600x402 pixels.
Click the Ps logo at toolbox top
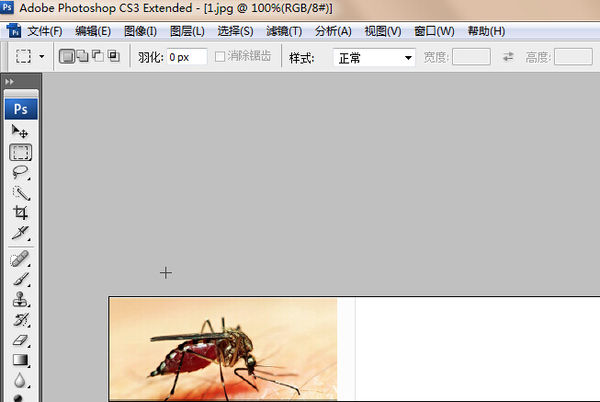21,109
